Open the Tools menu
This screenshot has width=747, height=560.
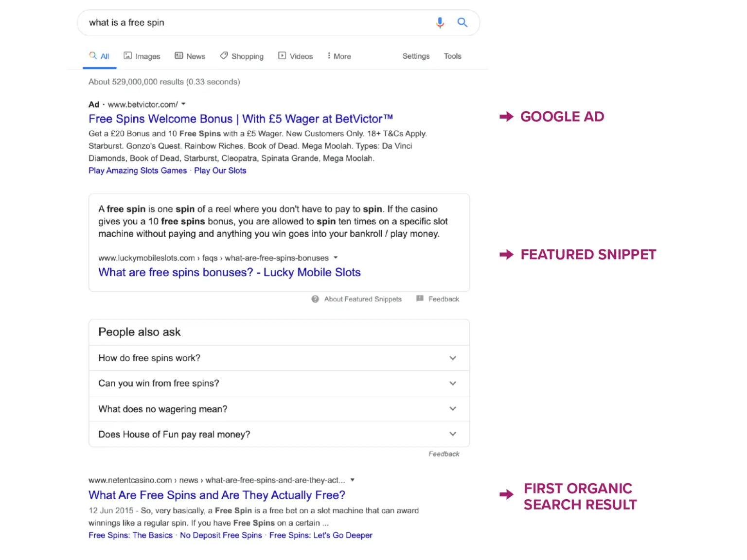tap(452, 56)
